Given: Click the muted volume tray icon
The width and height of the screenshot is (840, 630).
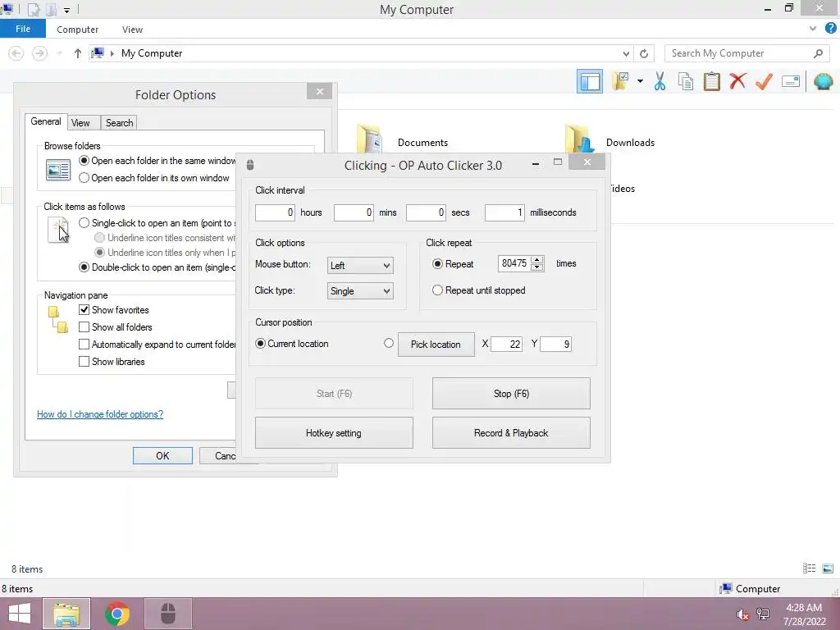Looking at the screenshot, I should pos(742,614).
